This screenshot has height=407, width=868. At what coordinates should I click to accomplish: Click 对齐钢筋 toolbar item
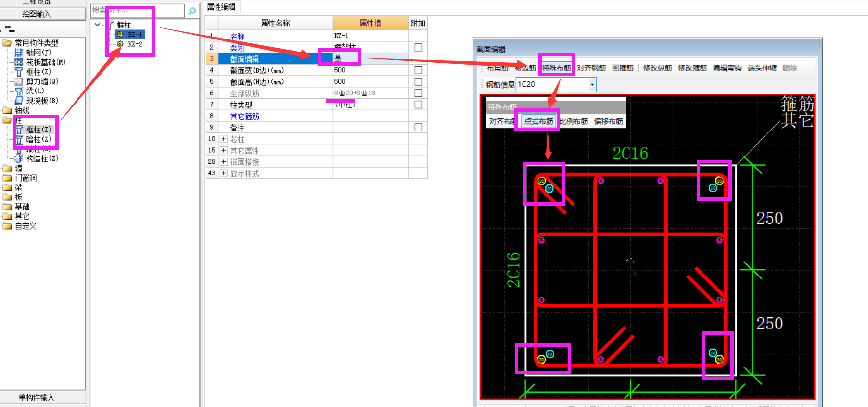click(x=591, y=68)
